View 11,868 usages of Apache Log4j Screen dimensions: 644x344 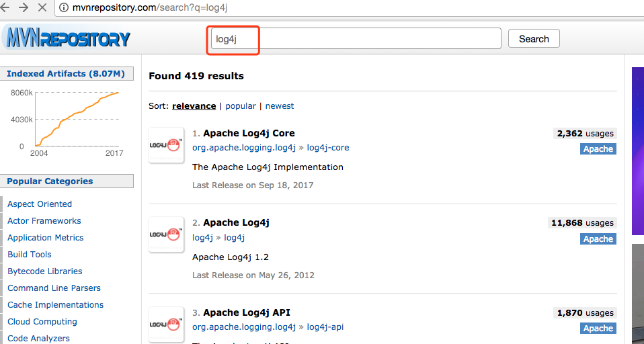tap(582, 223)
